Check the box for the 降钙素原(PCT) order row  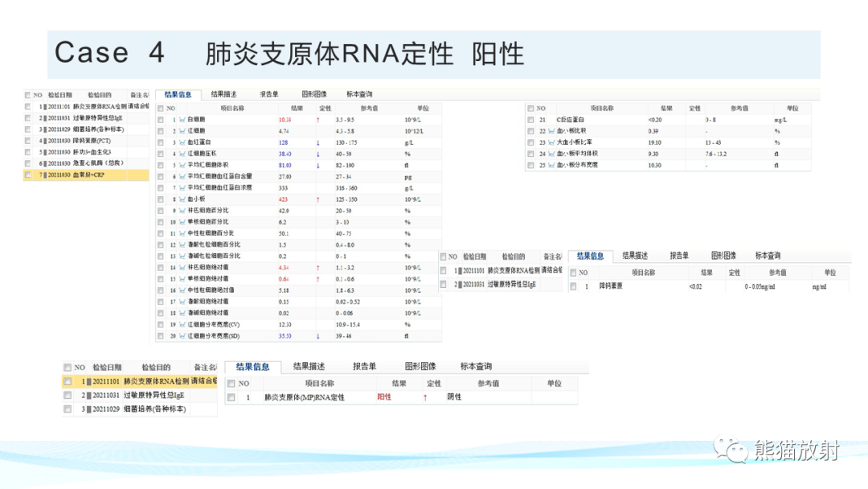pyautogui.click(x=27, y=141)
